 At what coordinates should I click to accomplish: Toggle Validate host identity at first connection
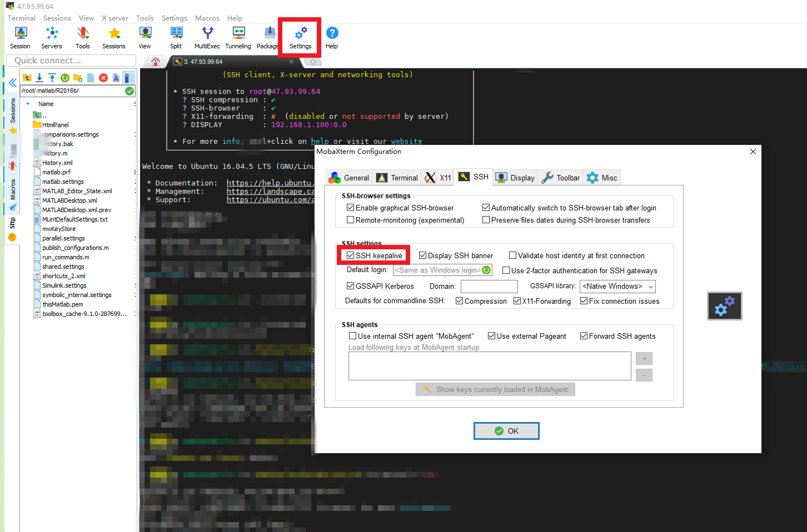click(513, 255)
